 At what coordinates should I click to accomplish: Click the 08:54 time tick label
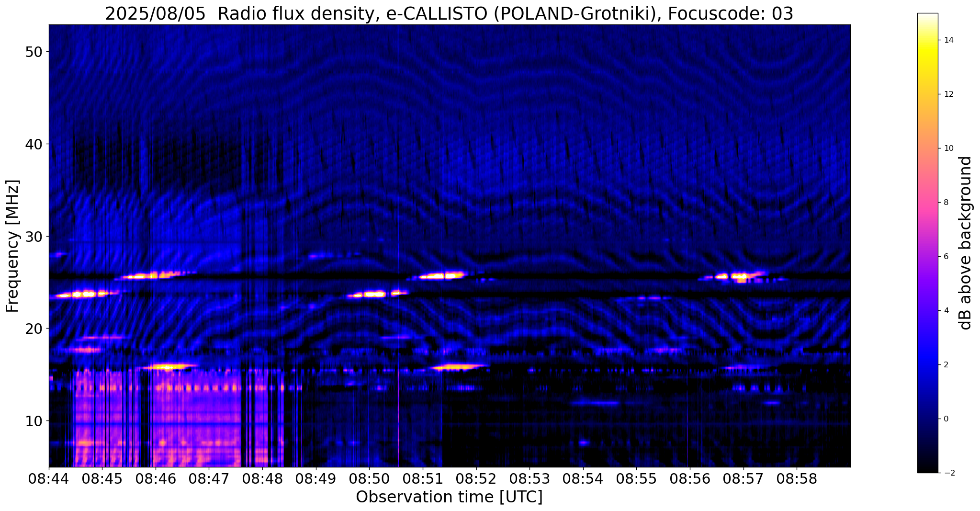583,479
